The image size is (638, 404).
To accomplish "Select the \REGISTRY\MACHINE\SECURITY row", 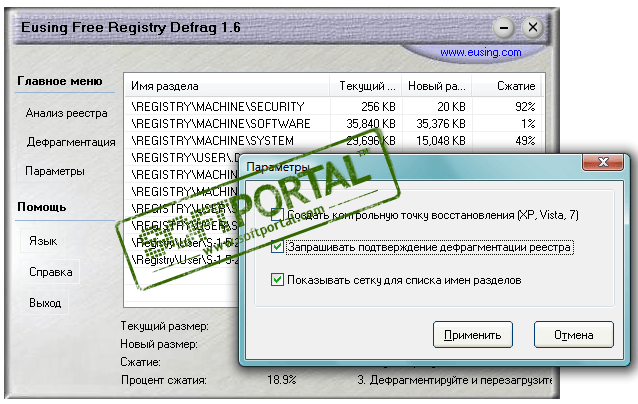I will [333, 107].
